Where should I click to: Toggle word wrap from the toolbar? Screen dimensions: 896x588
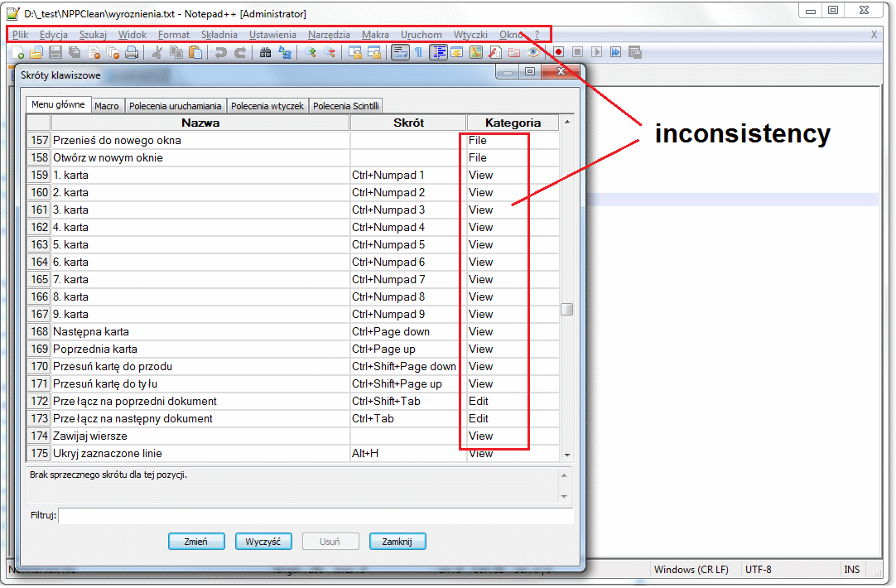pyautogui.click(x=398, y=52)
